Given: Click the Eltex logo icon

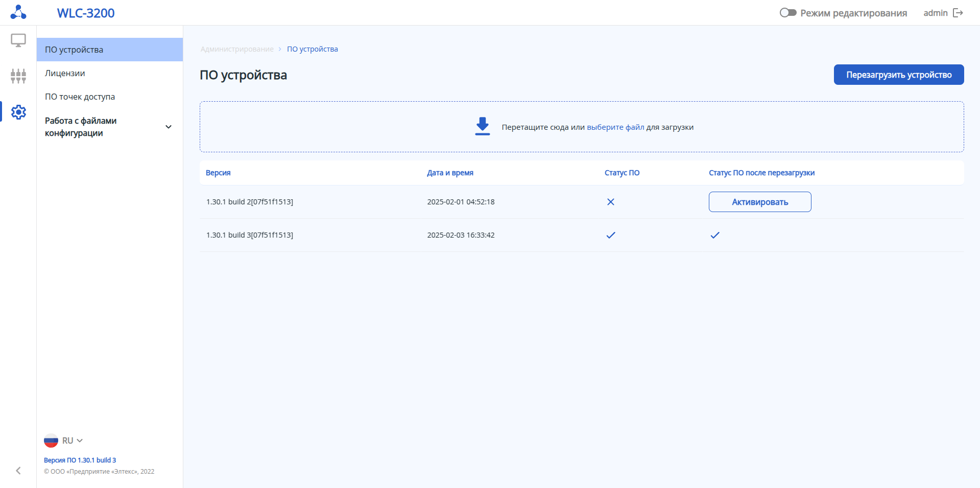Looking at the screenshot, I should 18,12.
